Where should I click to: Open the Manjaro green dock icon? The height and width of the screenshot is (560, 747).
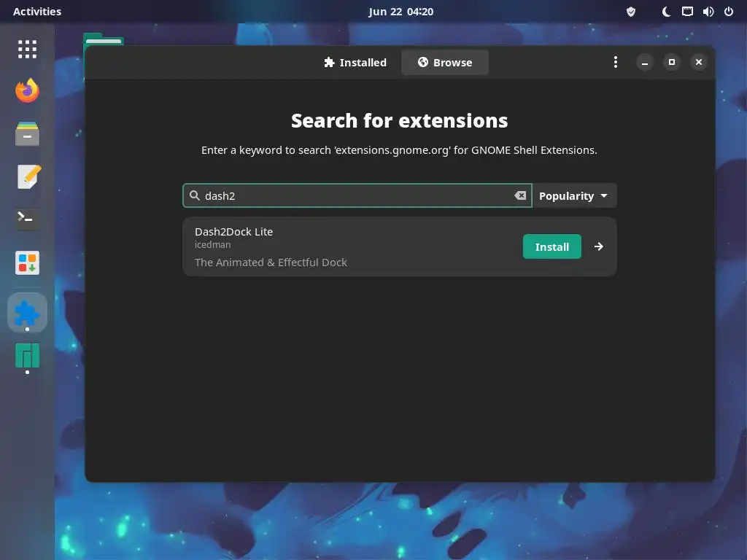pyautogui.click(x=27, y=356)
